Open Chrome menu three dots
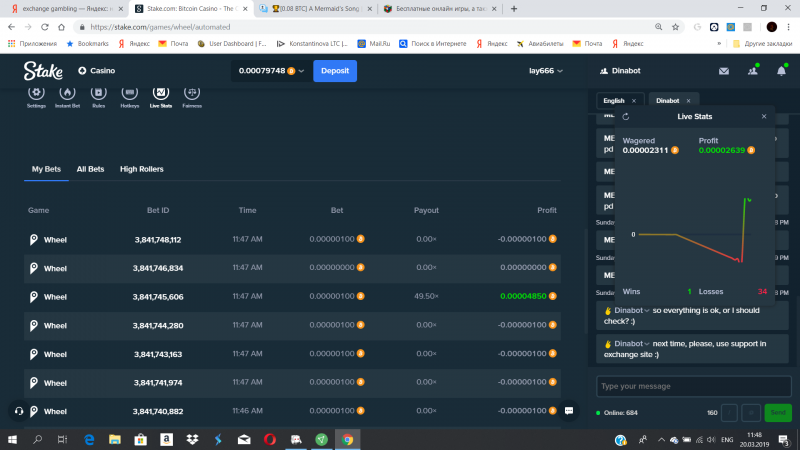Screen dimensions: 800x450 point(788,27)
